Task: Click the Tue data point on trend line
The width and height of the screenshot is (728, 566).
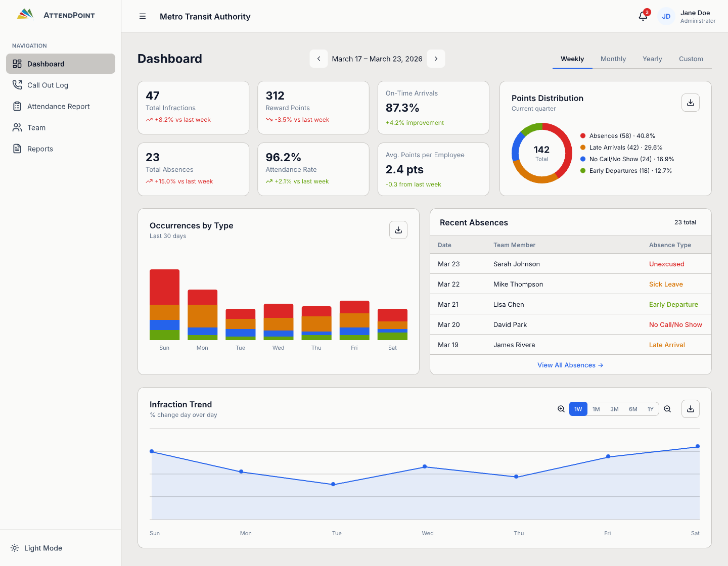Action: click(333, 484)
